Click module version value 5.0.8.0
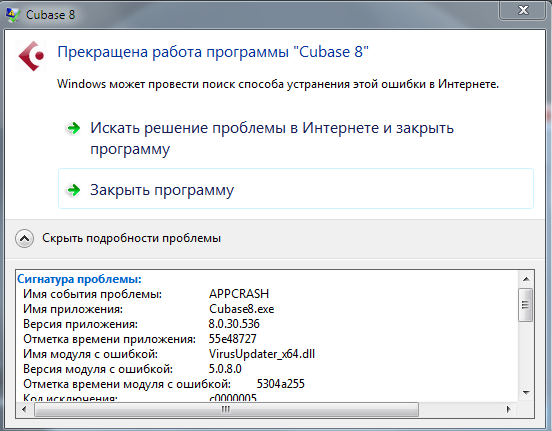Viewport: 552px width, 431px height. [225, 369]
